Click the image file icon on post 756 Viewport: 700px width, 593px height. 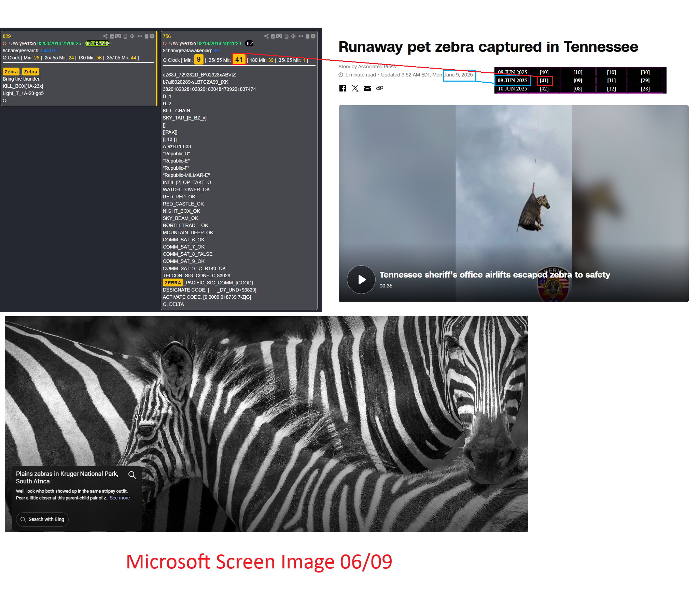286,36
